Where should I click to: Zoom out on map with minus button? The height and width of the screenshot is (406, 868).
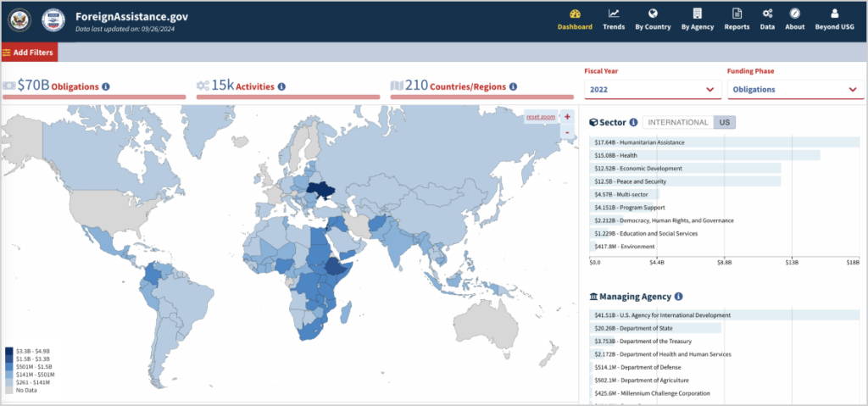tap(567, 132)
